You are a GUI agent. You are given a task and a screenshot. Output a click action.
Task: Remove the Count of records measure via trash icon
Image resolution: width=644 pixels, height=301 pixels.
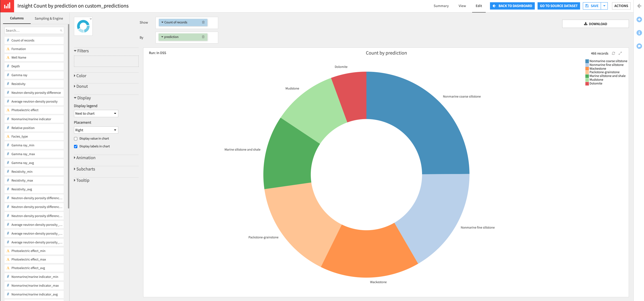coord(203,22)
